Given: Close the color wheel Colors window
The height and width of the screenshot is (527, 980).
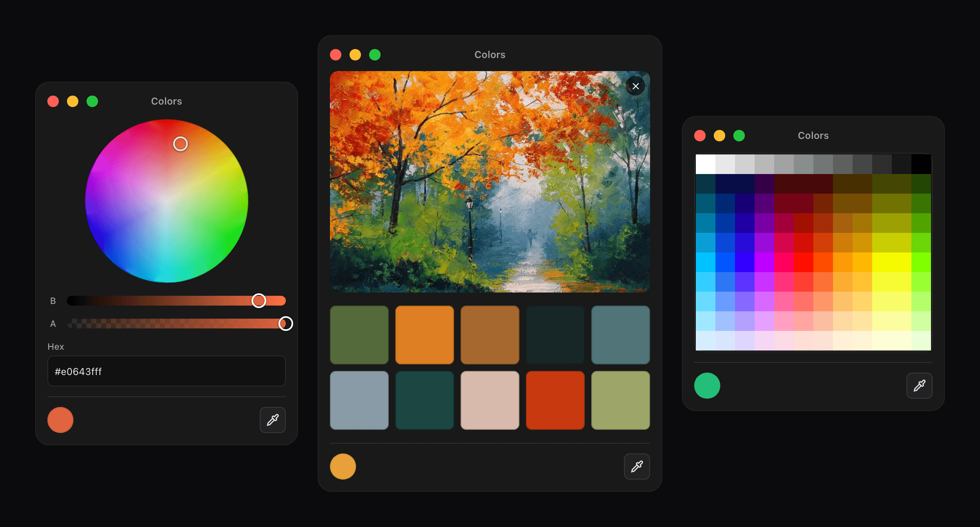Looking at the screenshot, I should (53, 101).
